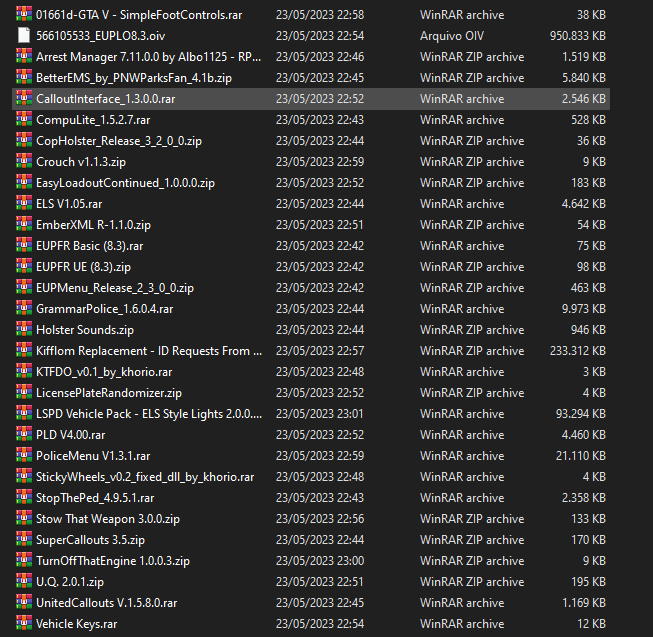Viewport: 653px width, 637px height.
Task: Click the icon beside LSPD Vehicle Pack archive
Action: coord(24,413)
